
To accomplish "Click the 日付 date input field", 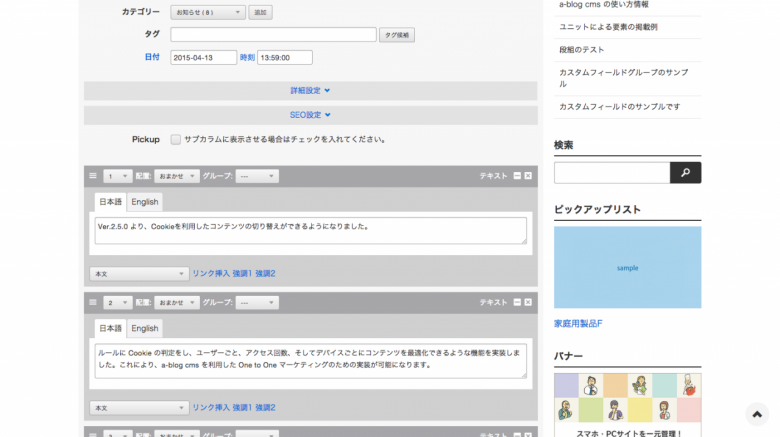I will (203, 58).
